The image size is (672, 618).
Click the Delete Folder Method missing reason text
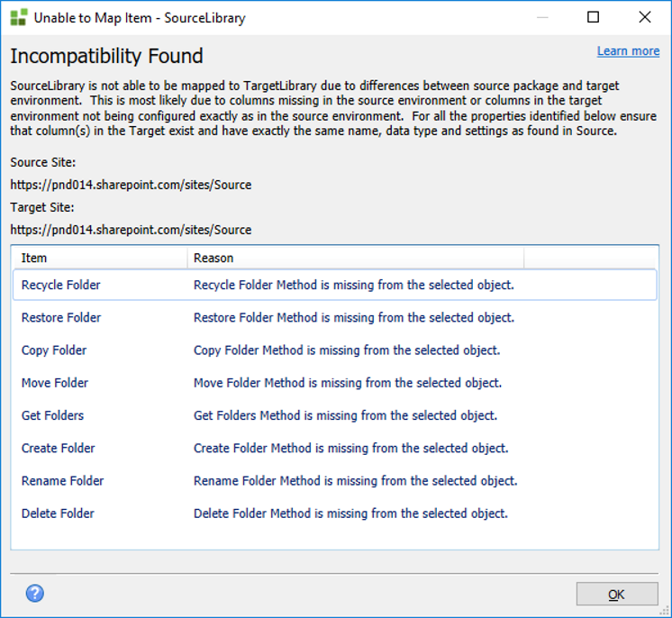point(350,513)
